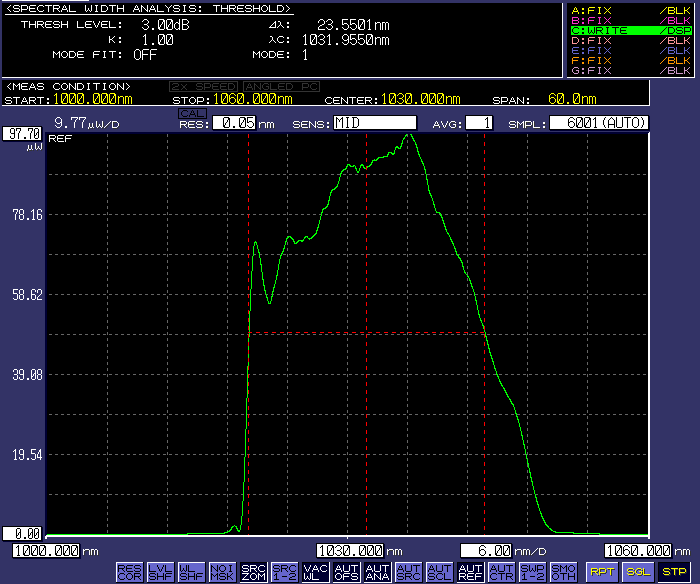700x584 pixels.
Task: Toggle the AUT SCL auto scale indicator
Action: (440, 572)
